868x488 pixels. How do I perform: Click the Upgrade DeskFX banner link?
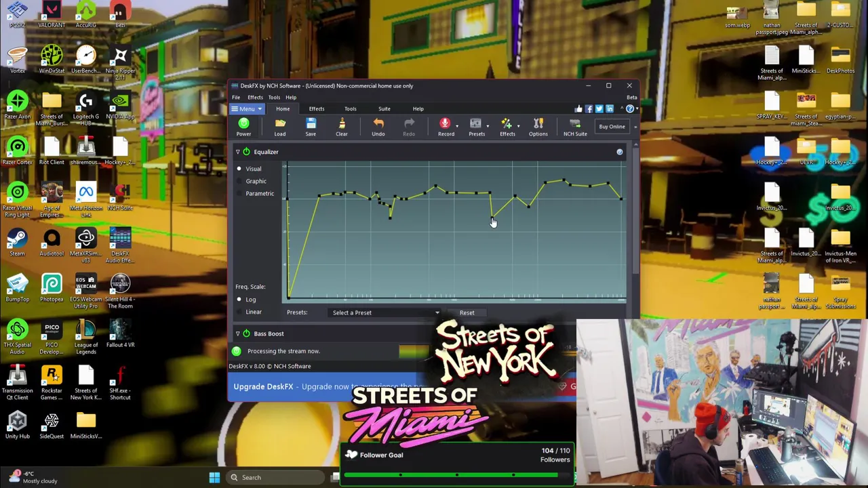[263, 386]
